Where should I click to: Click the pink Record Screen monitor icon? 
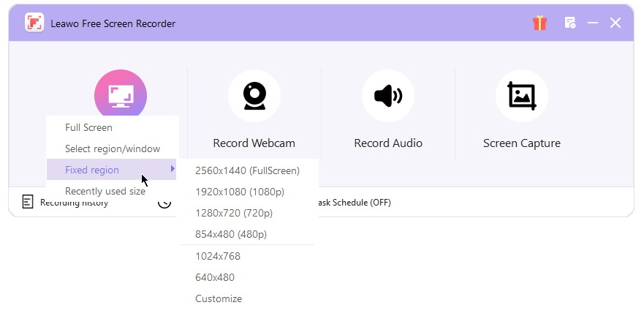click(121, 94)
